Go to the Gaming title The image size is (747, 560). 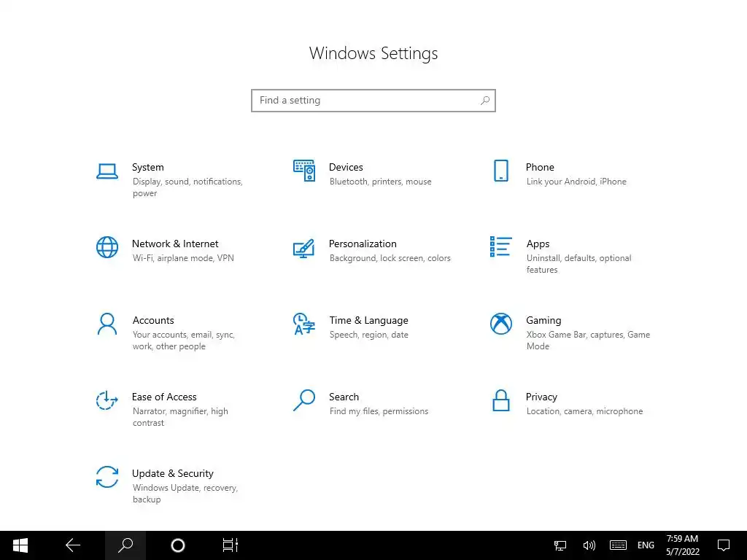pyautogui.click(x=543, y=321)
